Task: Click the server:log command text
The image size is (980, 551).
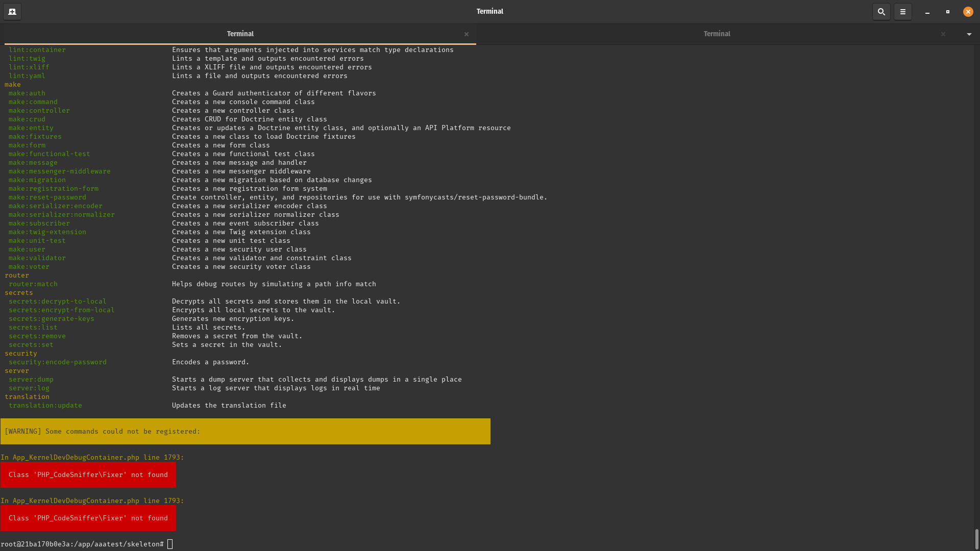Action: click(29, 388)
